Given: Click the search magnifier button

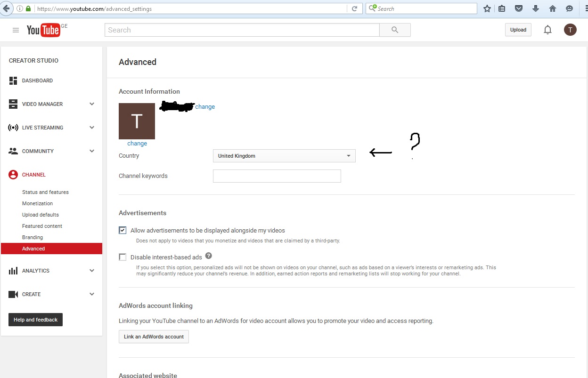Looking at the screenshot, I should [x=395, y=30].
